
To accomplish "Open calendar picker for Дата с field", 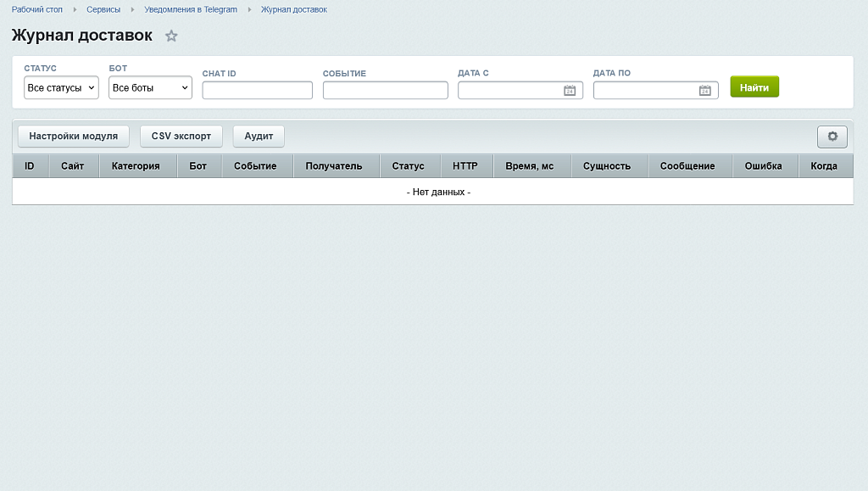I will [570, 90].
